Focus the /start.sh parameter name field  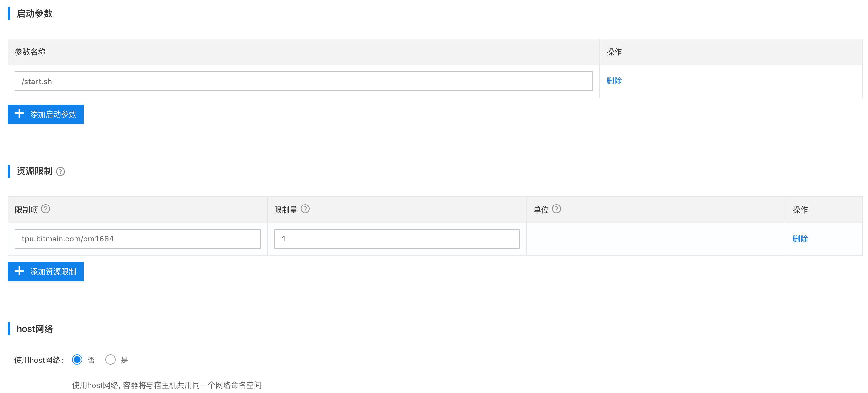pos(304,81)
